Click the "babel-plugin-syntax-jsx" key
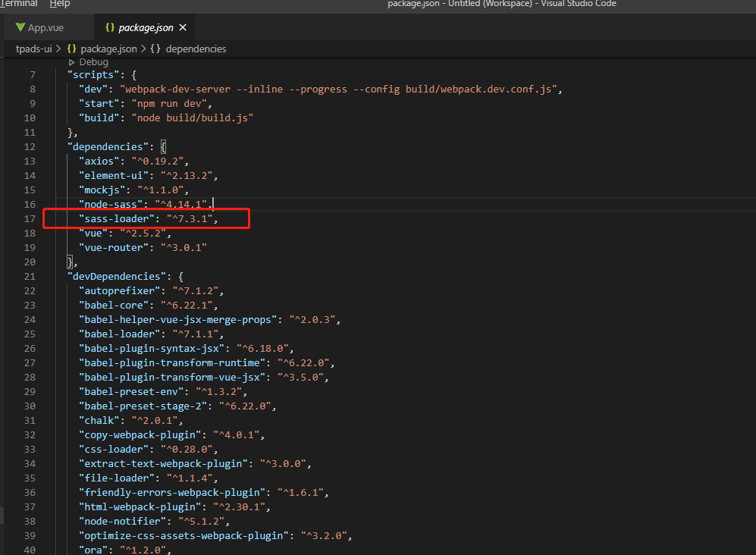 pyautogui.click(x=152, y=349)
